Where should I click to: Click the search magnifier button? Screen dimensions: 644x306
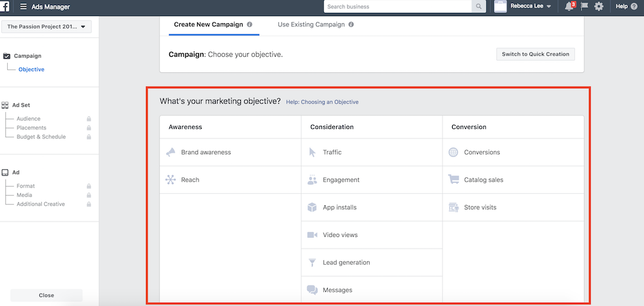point(478,6)
